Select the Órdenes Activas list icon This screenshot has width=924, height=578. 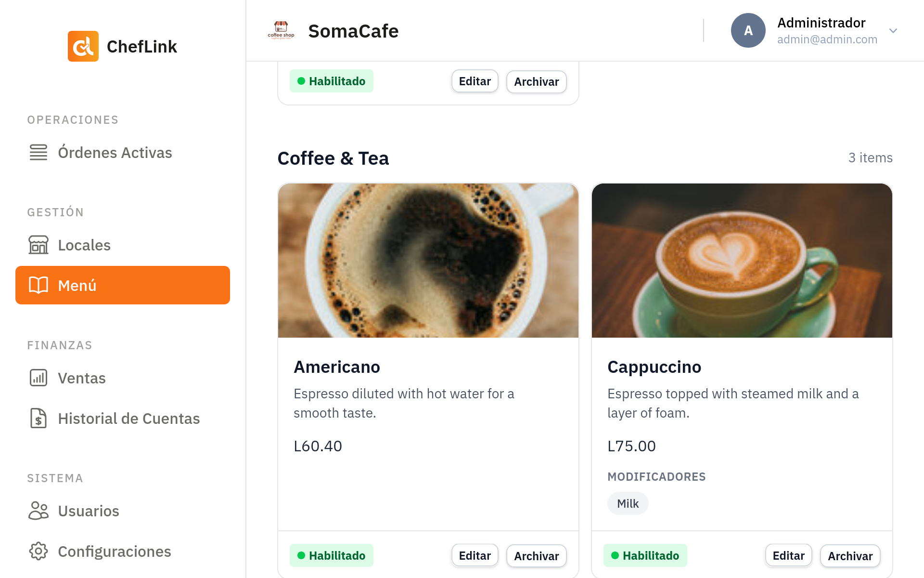point(38,152)
